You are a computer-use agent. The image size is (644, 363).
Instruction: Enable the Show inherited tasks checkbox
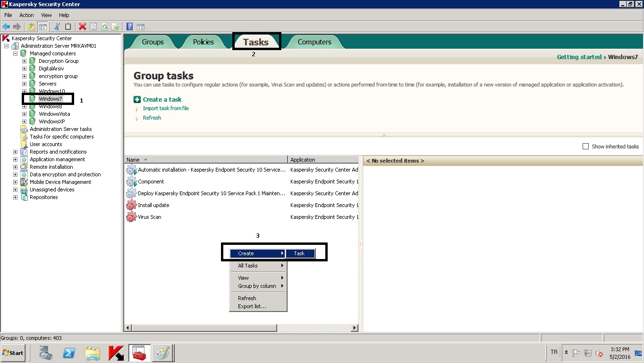[x=585, y=147]
